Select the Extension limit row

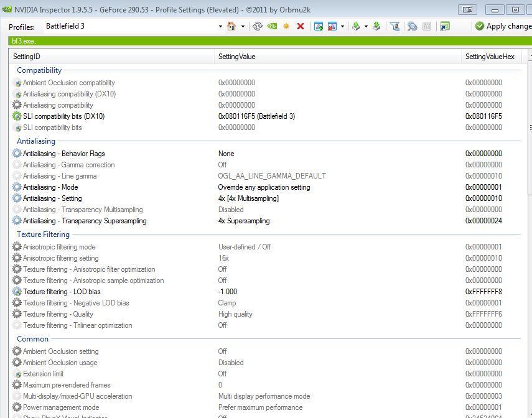click(x=266, y=374)
